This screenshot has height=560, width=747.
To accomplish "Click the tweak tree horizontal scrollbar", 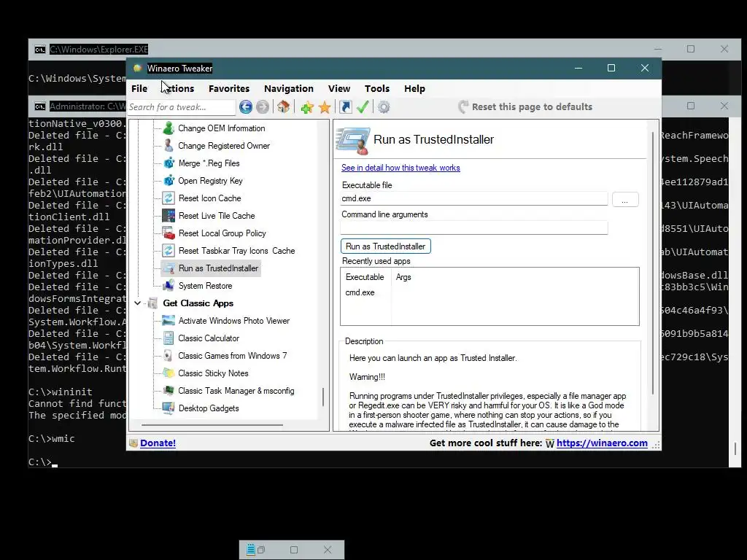I will (212, 424).
